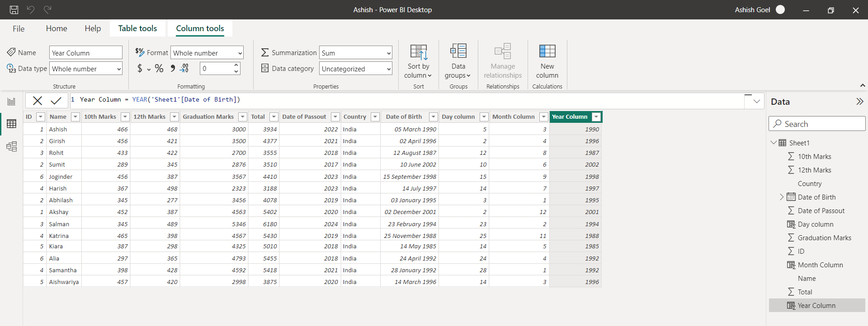The height and width of the screenshot is (326, 868).
Task: Apply percentage format symbol
Action: [x=159, y=69]
